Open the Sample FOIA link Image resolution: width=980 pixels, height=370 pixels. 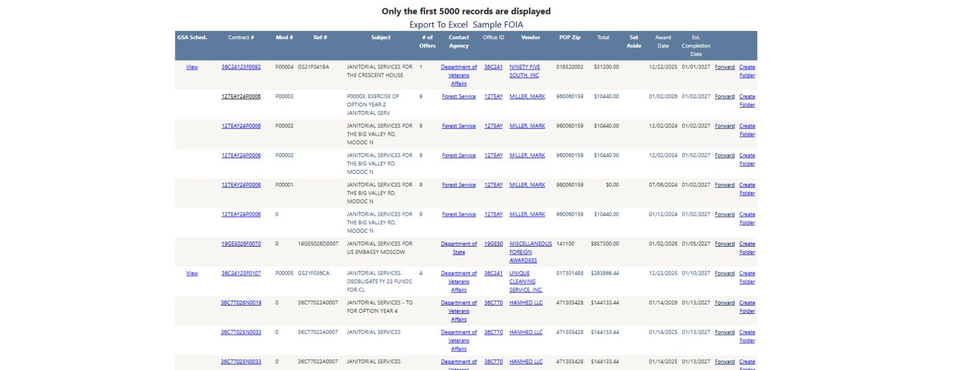498,25
